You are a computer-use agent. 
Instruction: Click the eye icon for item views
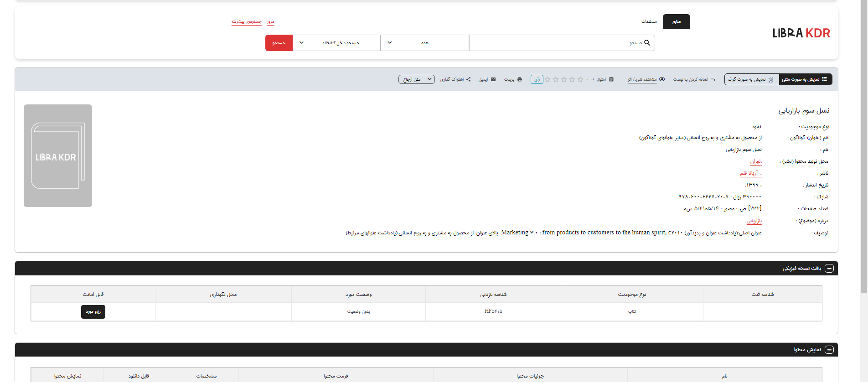point(662,79)
